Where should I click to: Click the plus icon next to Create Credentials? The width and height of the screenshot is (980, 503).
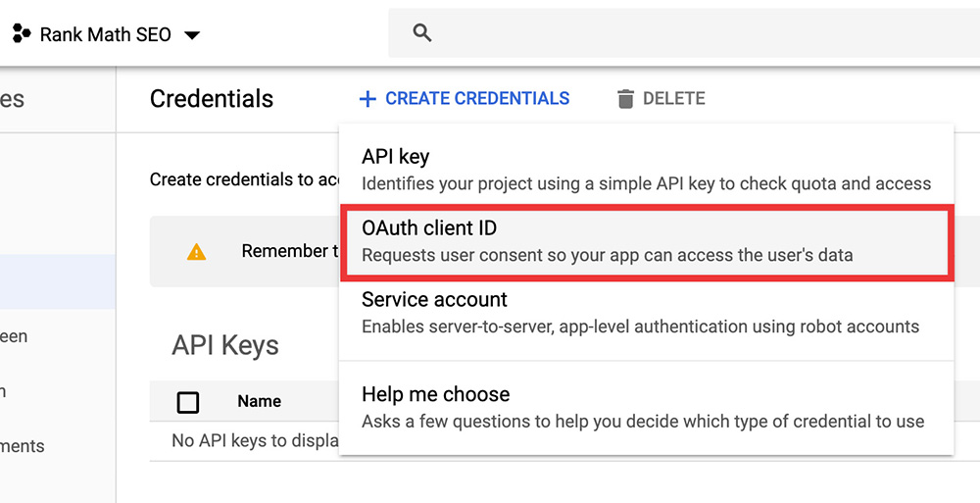point(367,98)
